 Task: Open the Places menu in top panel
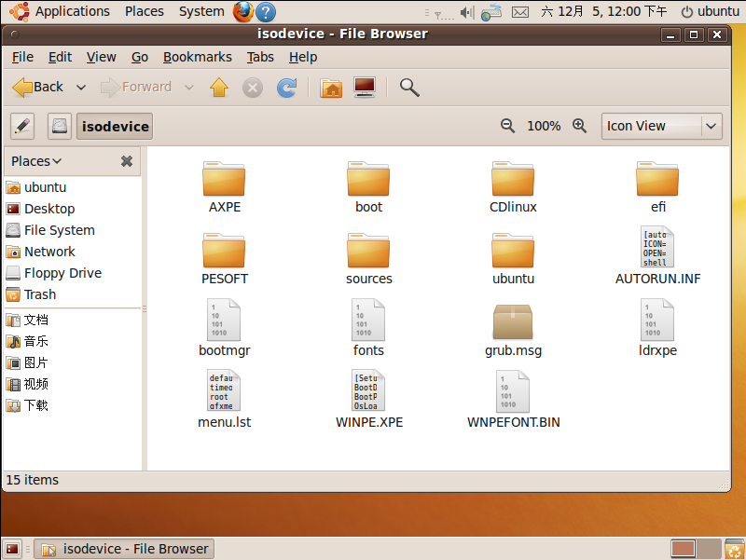(x=145, y=11)
